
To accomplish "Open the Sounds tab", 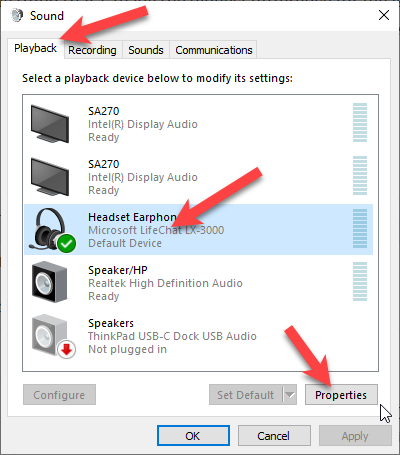I will [x=146, y=50].
